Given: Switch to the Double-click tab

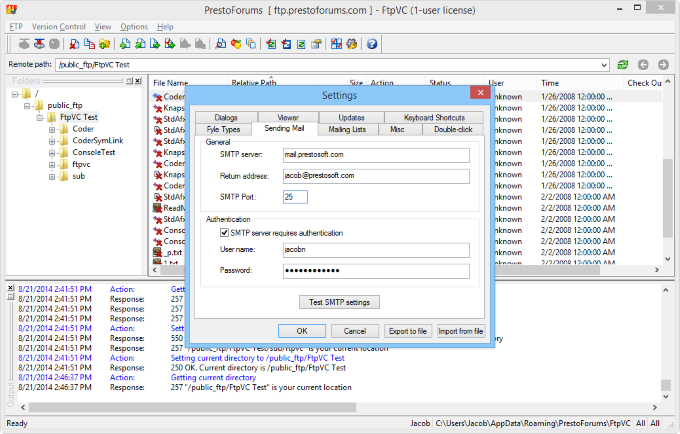Looking at the screenshot, I should 453,129.
